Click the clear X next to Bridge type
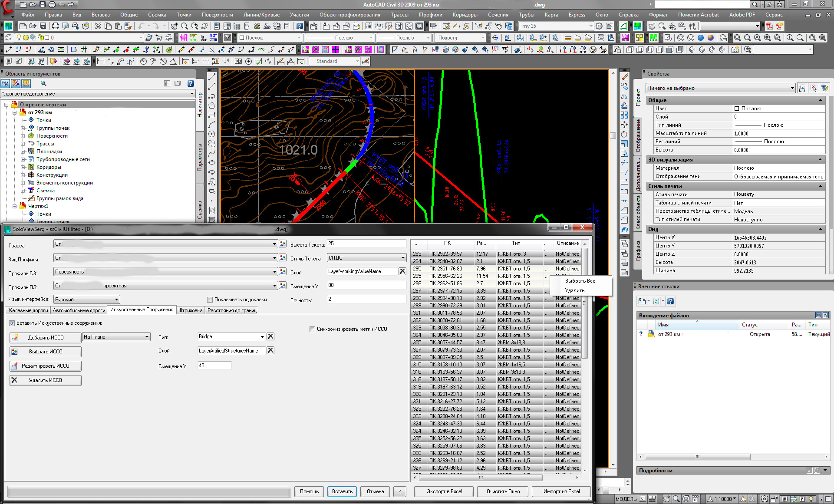The width and height of the screenshot is (834, 504). pyautogui.click(x=270, y=336)
